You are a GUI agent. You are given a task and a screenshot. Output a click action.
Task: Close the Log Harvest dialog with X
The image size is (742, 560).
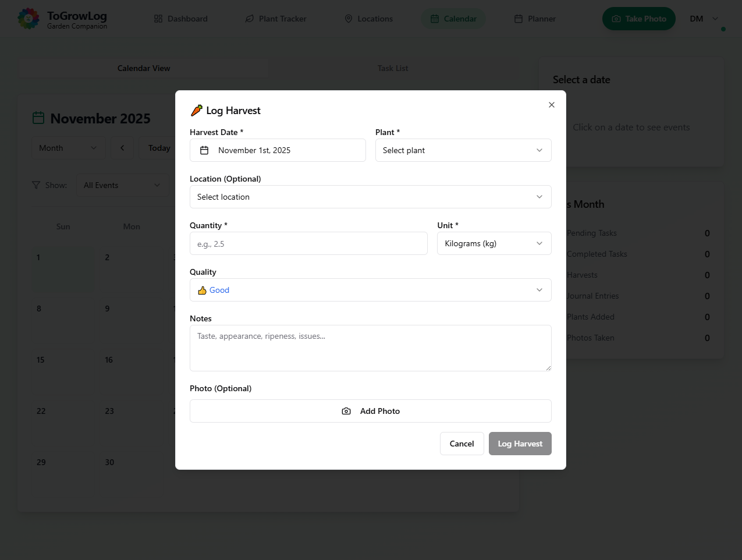552,105
